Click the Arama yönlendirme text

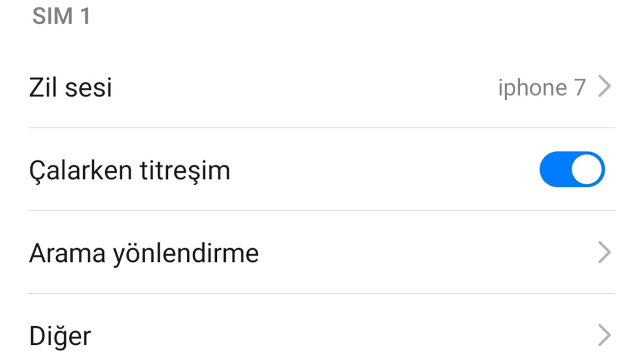point(144,254)
